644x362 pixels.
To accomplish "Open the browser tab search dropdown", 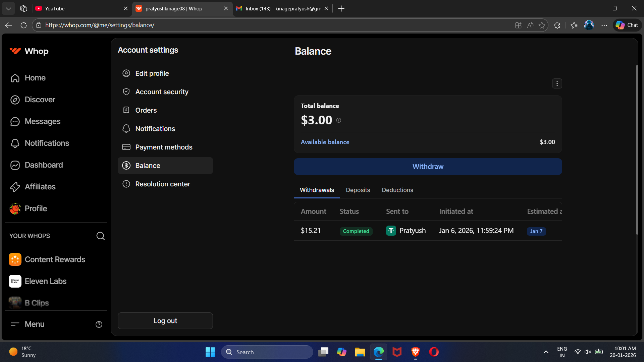I will (x=8, y=8).
